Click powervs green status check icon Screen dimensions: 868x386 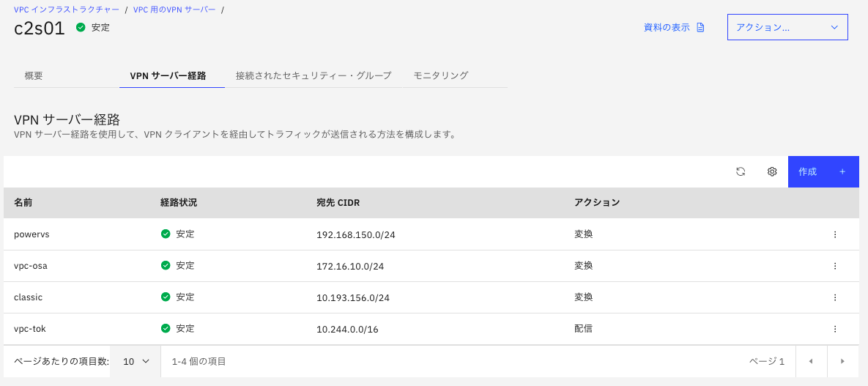165,234
